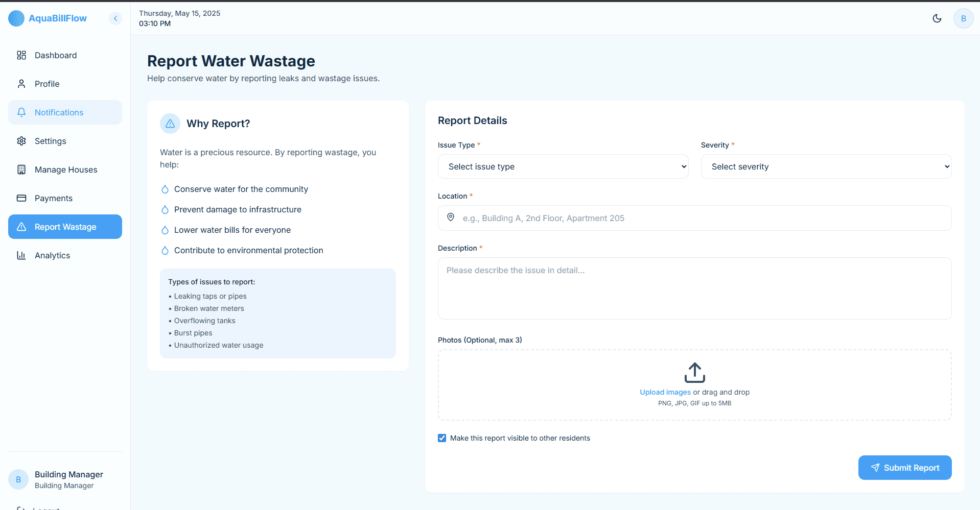Viewport: 980px width, 510px height.
Task: Uncheck make report visible to other residents
Action: tap(442, 438)
